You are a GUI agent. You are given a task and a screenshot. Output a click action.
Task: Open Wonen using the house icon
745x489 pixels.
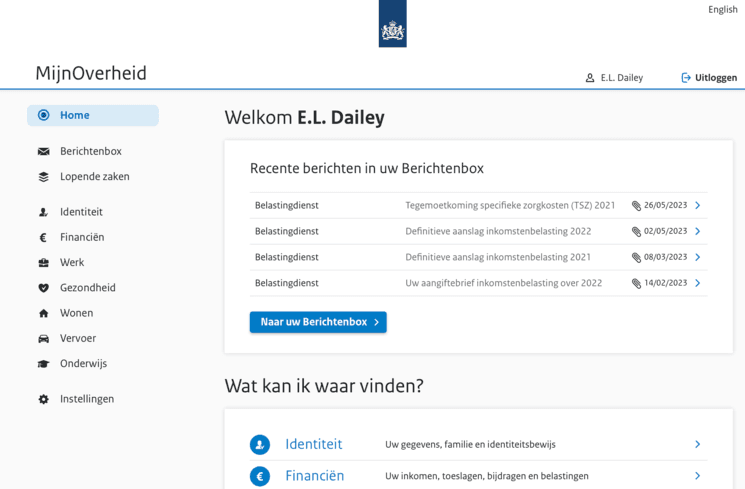[43, 313]
